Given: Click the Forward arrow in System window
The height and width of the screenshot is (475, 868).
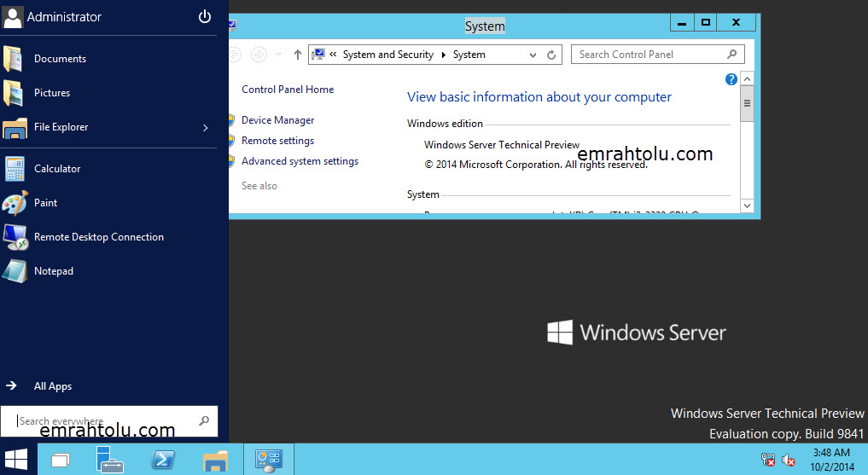Looking at the screenshot, I should tap(259, 55).
